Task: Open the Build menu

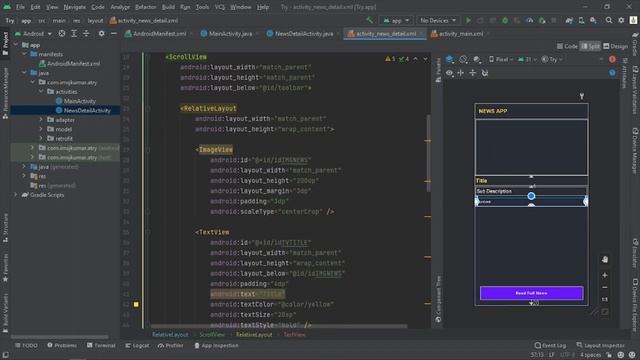Action: pos(168,7)
